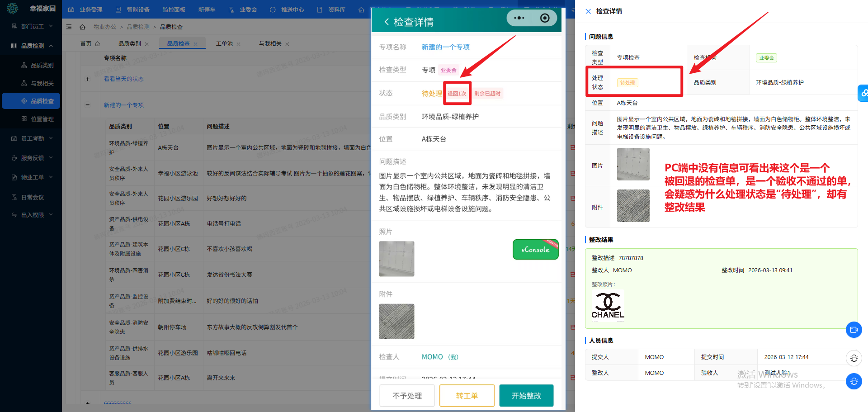868x412 pixels.
Task: Tap the mini-program circular close target icon
Action: 545,18
